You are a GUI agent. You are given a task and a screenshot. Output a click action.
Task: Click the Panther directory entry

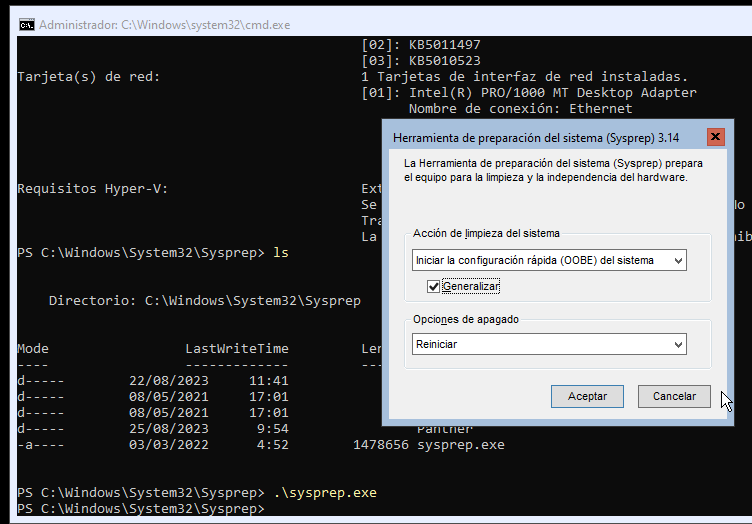[445, 429]
